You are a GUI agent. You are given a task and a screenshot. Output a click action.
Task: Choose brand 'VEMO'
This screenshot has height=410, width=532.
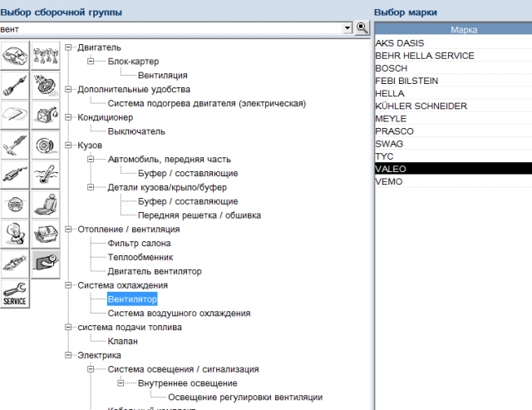(453, 181)
